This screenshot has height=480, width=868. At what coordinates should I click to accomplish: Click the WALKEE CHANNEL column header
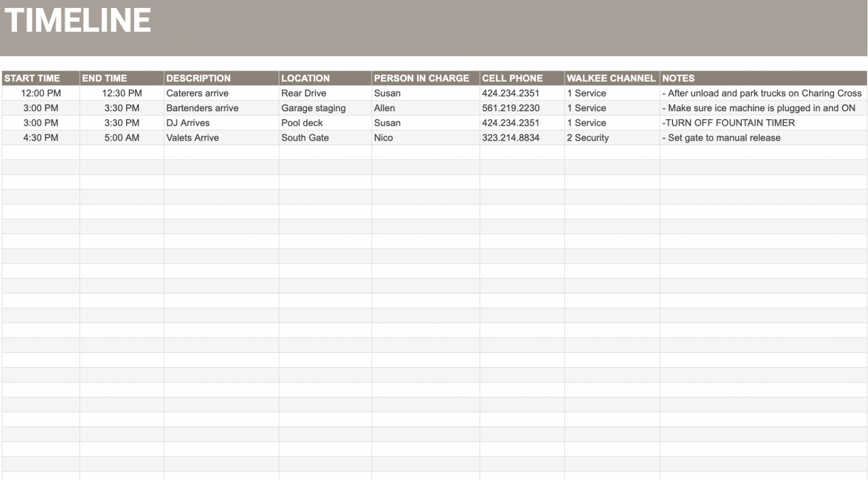[612, 78]
